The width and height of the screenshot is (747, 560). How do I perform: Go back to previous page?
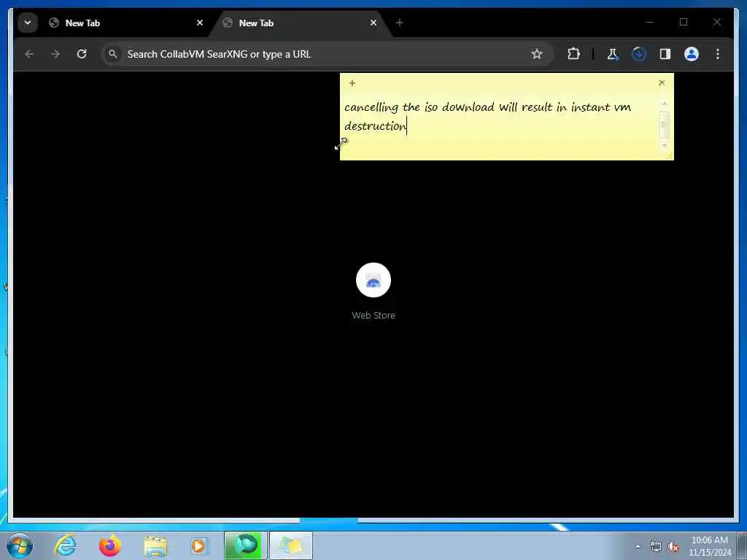[x=29, y=54]
